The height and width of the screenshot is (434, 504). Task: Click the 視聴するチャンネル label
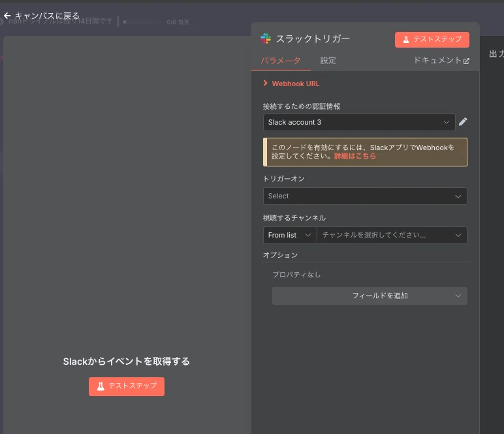[x=294, y=218]
